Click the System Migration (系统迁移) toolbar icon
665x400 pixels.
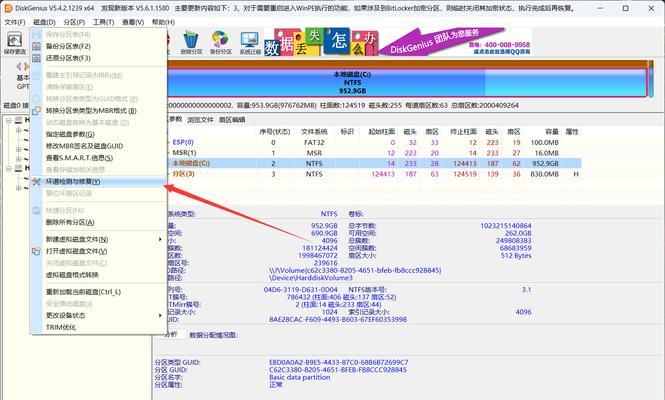[250, 43]
